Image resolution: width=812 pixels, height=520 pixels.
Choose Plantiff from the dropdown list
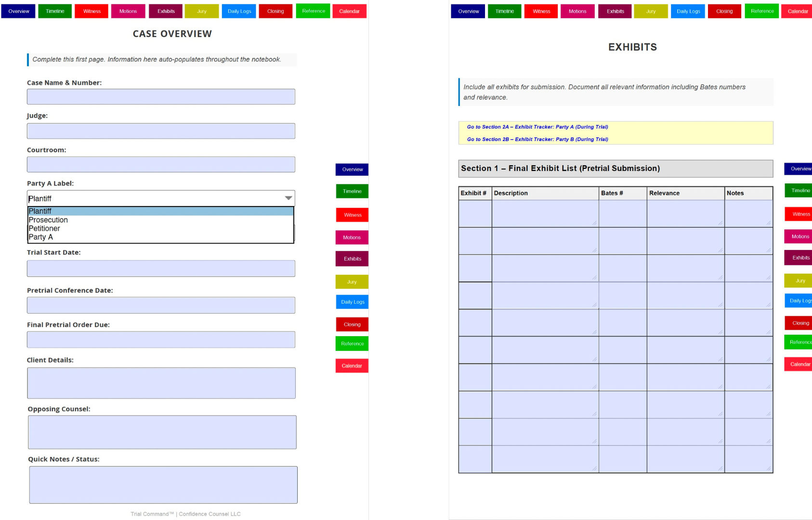[x=160, y=211]
